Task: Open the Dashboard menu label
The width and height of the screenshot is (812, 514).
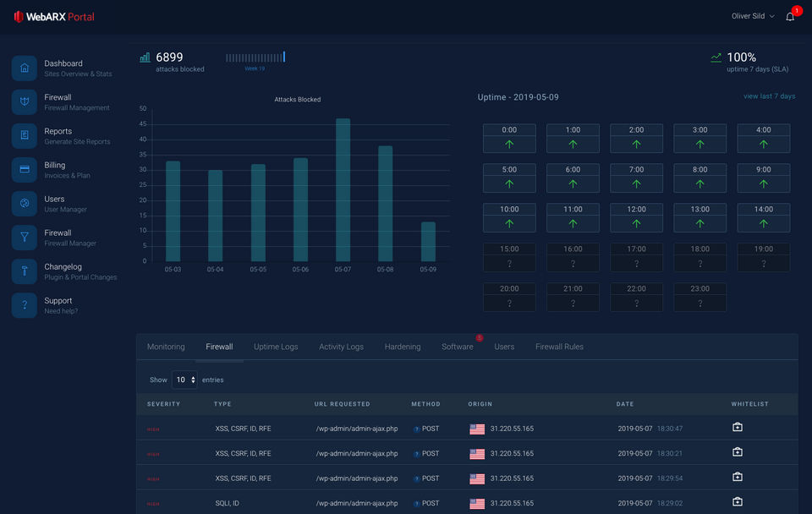Action: coord(63,63)
